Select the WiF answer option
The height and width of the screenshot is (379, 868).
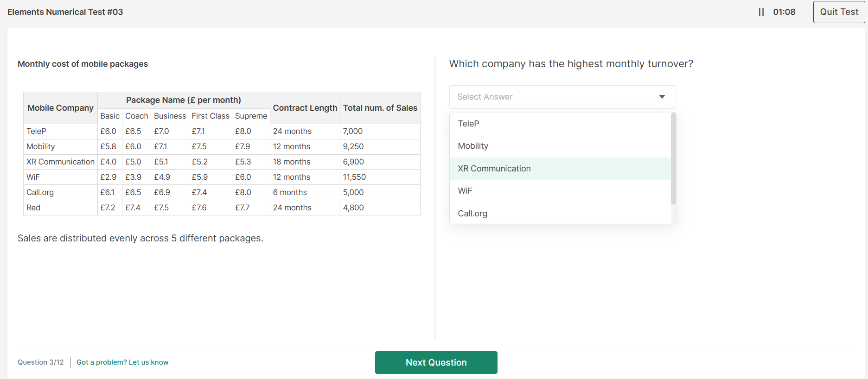pos(465,191)
